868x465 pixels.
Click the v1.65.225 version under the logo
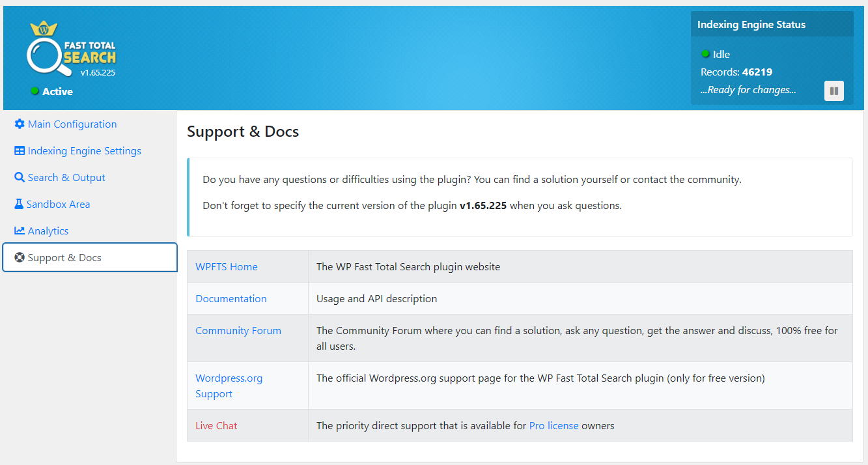(x=98, y=72)
